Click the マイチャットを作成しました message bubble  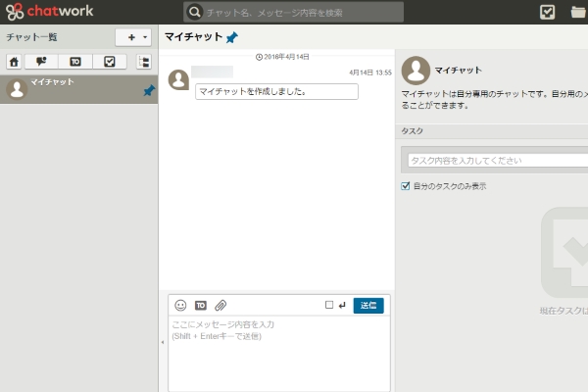coord(276,91)
